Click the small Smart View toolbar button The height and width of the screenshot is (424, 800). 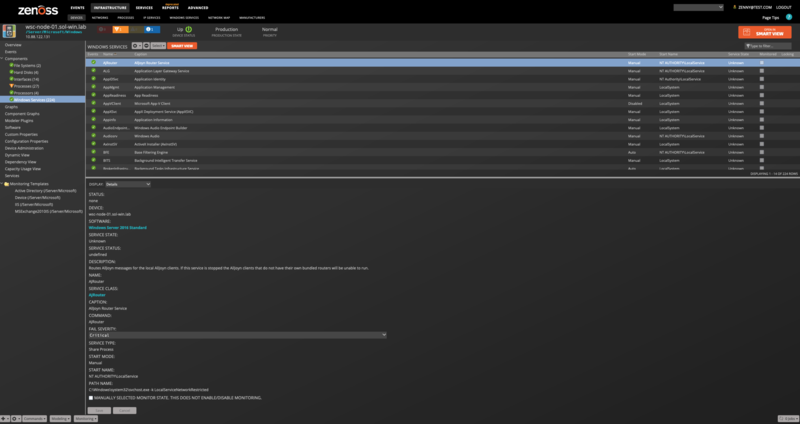click(x=182, y=46)
